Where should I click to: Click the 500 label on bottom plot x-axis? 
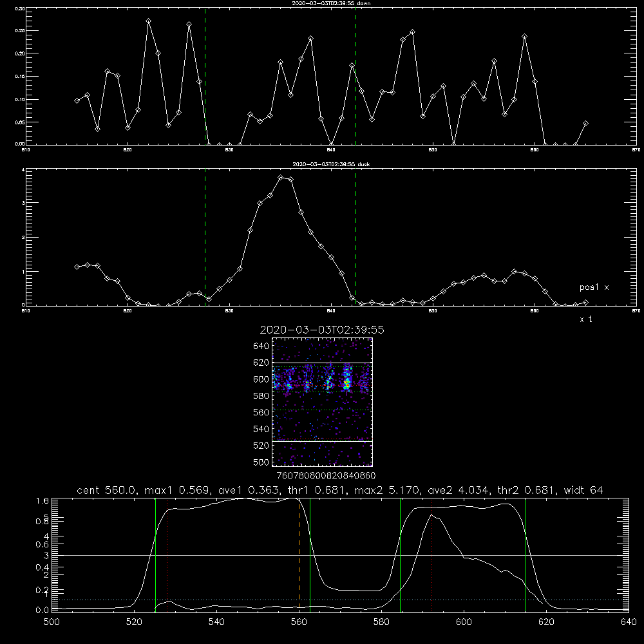(52, 621)
